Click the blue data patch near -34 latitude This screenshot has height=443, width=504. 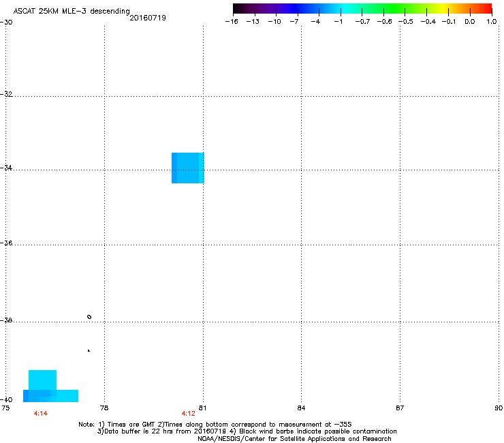(x=188, y=168)
